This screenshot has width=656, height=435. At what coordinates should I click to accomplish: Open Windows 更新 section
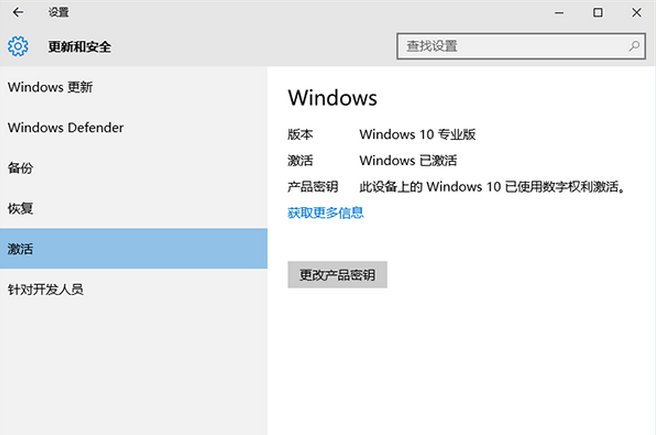[133, 87]
